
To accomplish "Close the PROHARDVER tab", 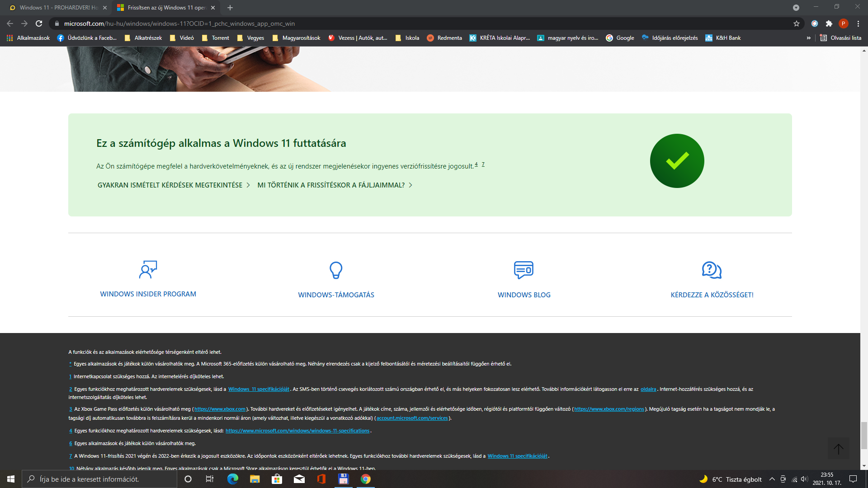I will 105,8.
